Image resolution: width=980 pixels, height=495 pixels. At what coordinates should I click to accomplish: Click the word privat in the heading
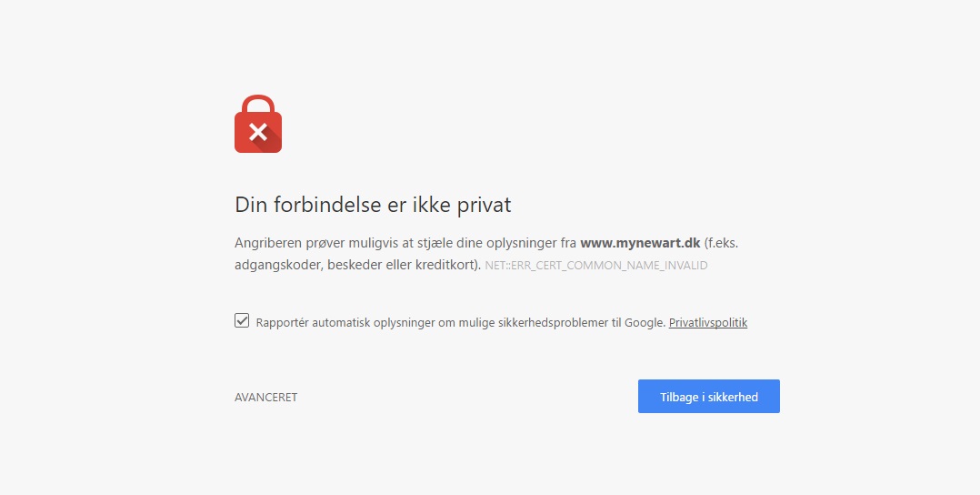point(484,206)
